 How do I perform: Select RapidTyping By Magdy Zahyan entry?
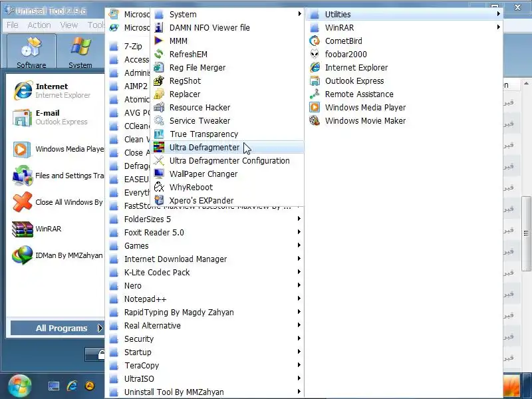[x=205, y=312]
